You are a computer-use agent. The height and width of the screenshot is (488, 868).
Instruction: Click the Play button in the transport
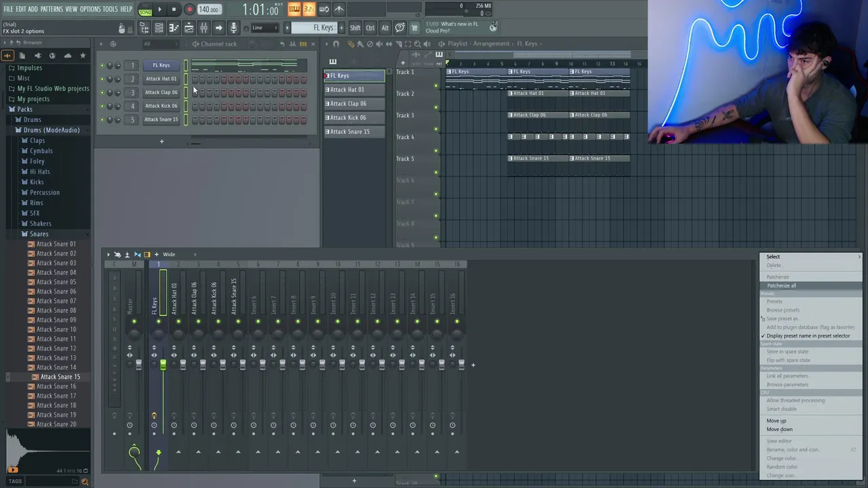[x=160, y=9]
